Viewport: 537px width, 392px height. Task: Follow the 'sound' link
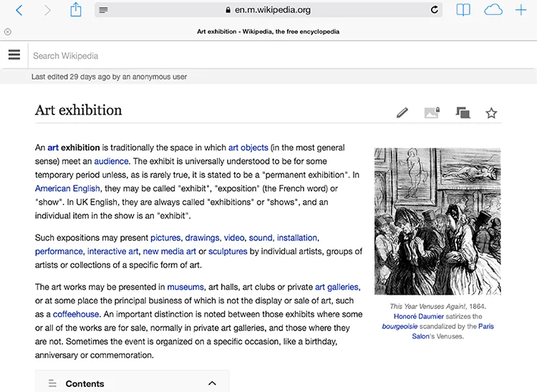[x=261, y=237]
